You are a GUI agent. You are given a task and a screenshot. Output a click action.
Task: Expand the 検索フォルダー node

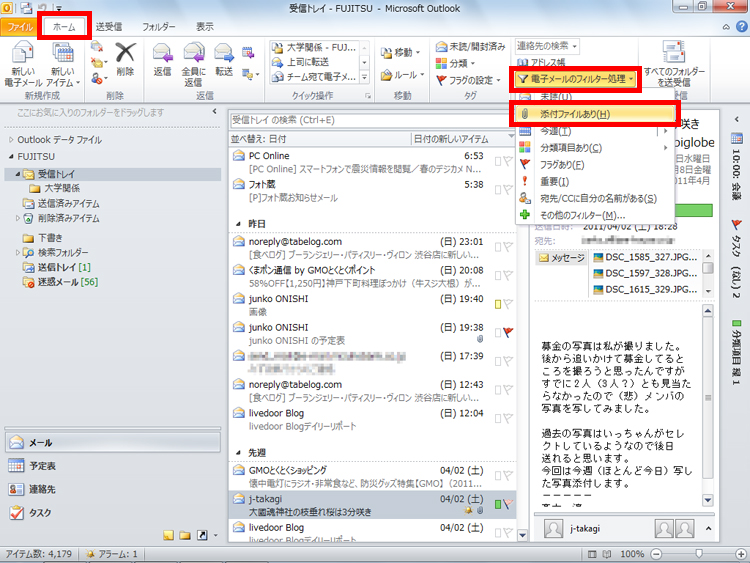coord(18,252)
